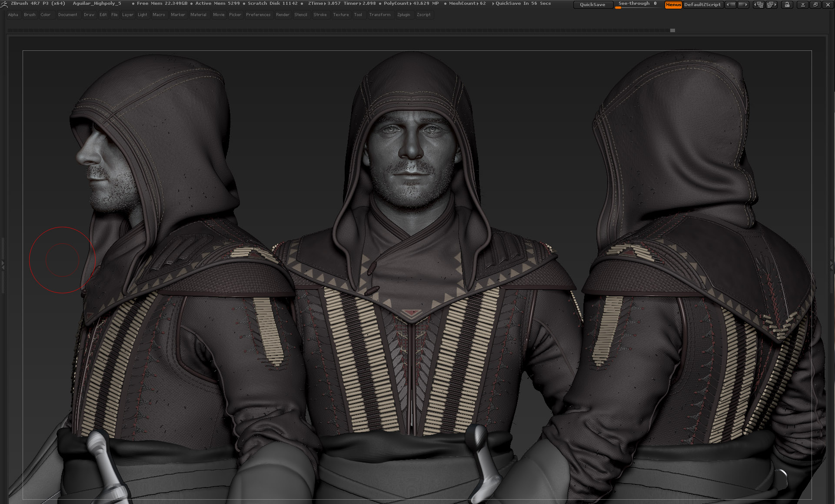Click the hide ZBrush window icon

[x=803, y=4]
